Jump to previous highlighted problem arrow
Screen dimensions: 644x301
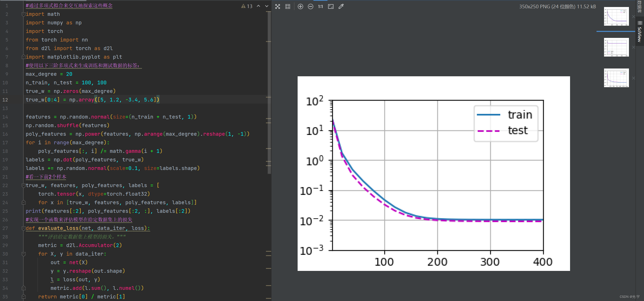(x=258, y=6)
